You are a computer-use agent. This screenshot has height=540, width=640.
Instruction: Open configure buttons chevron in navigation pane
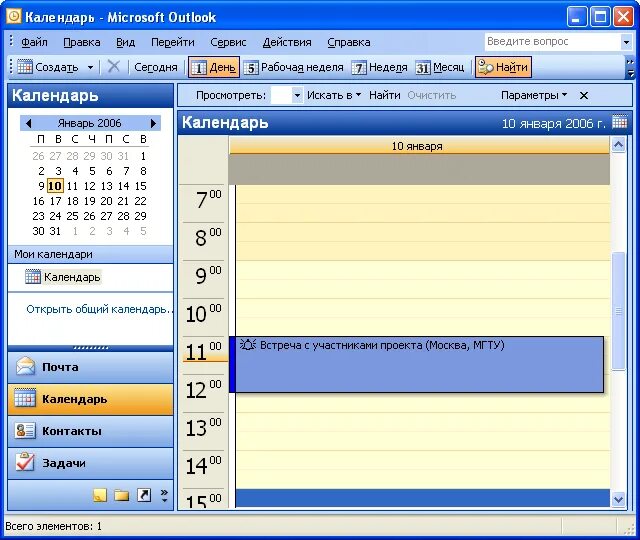[x=164, y=495]
